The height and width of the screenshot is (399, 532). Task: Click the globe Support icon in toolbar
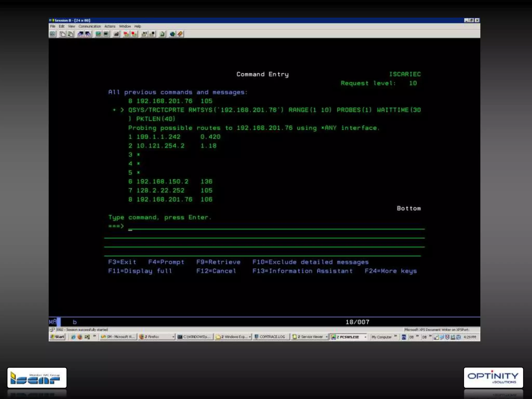[x=172, y=34]
